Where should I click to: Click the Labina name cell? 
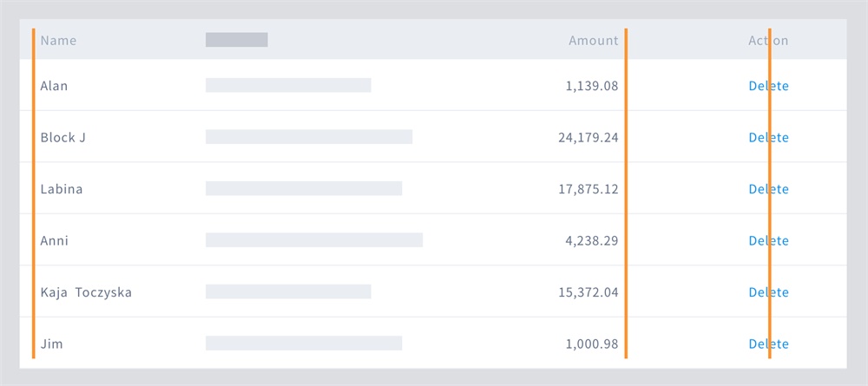[62, 189]
